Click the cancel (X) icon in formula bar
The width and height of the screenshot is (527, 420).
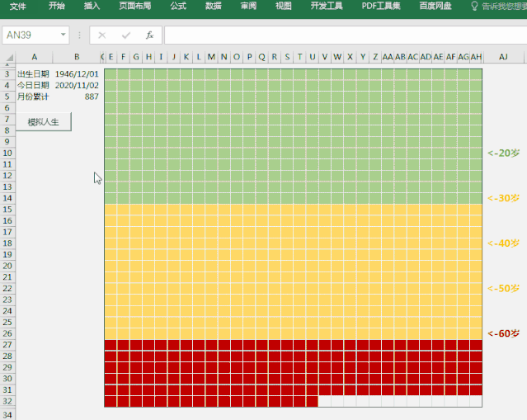tap(101, 35)
